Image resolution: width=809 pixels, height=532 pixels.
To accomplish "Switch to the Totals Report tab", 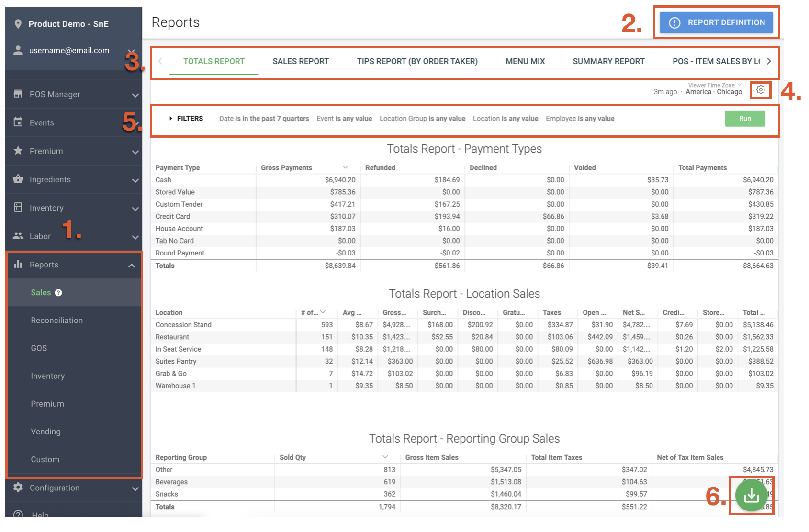I will pos(214,61).
